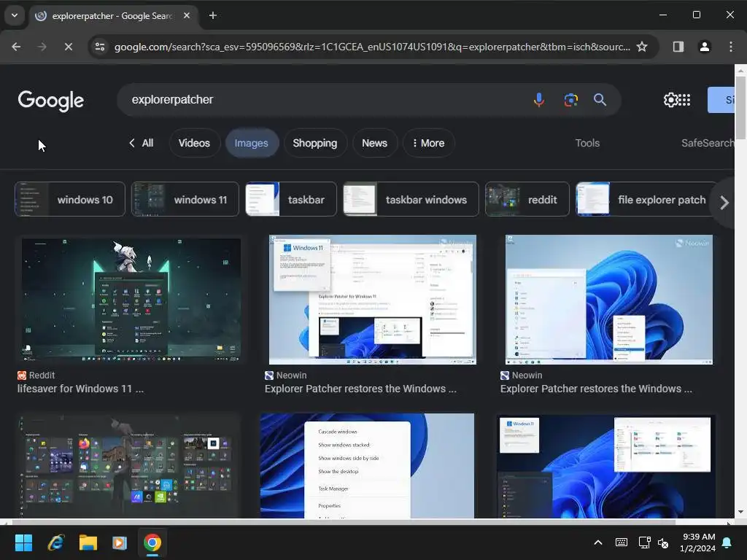Open Chrome side panel

(x=678, y=47)
